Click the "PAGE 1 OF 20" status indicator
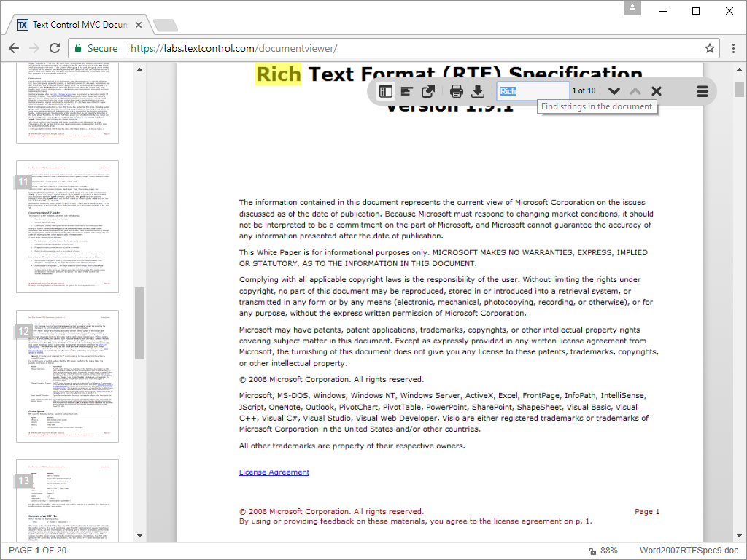The width and height of the screenshot is (747, 560). tap(38, 551)
